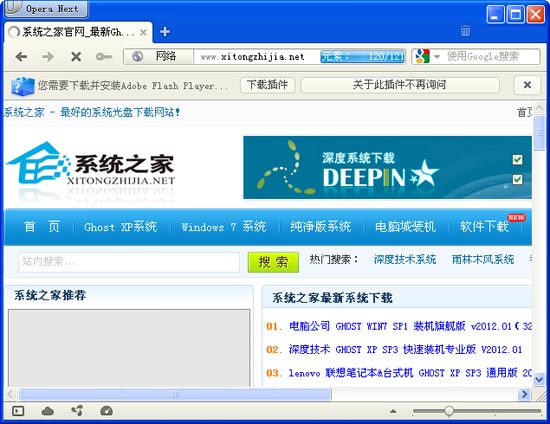Image resolution: width=550 pixels, height=424 pixels.
Task: Expand the zoom options arrow in status bar
Action: (393, 411)
